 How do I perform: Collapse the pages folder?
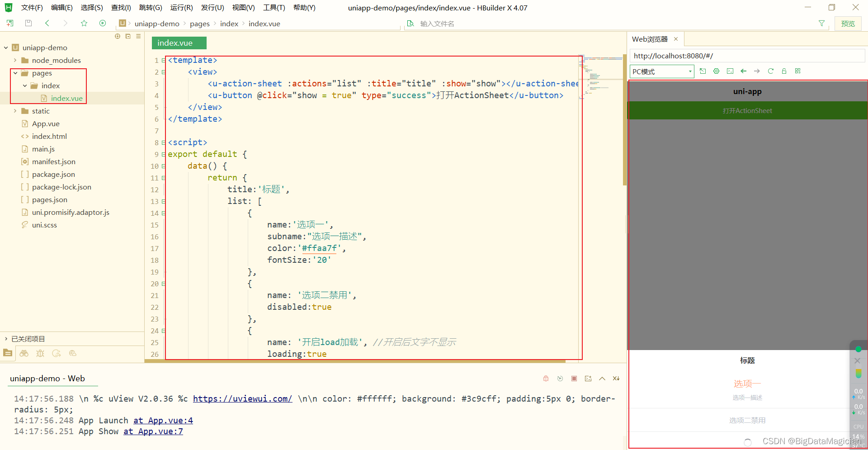(15, 73)
